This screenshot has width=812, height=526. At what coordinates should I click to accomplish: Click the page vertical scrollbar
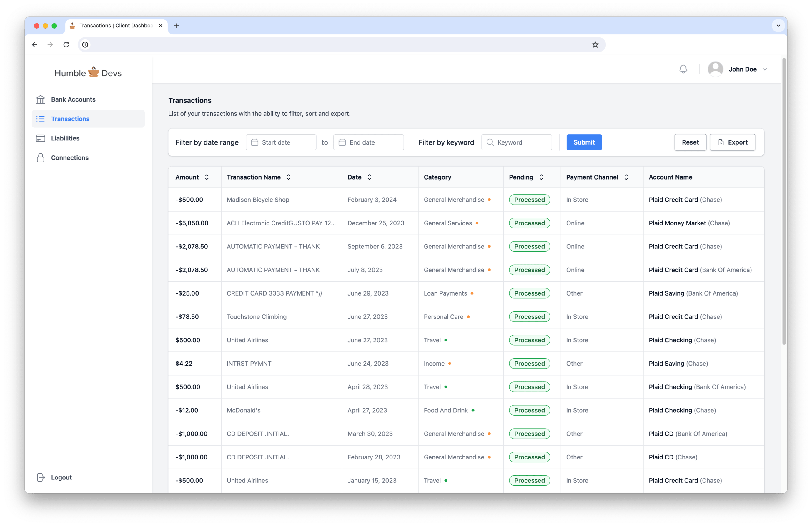784,201
